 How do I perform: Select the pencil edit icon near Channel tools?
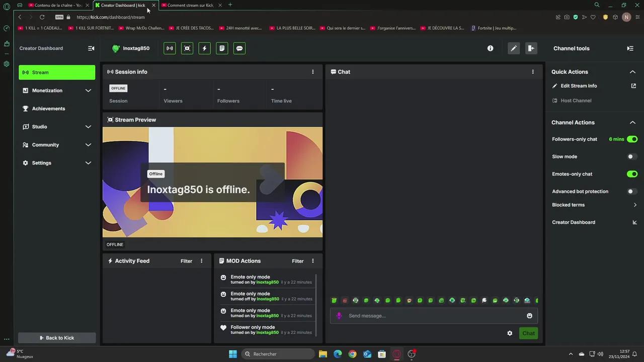pos(514,48)
